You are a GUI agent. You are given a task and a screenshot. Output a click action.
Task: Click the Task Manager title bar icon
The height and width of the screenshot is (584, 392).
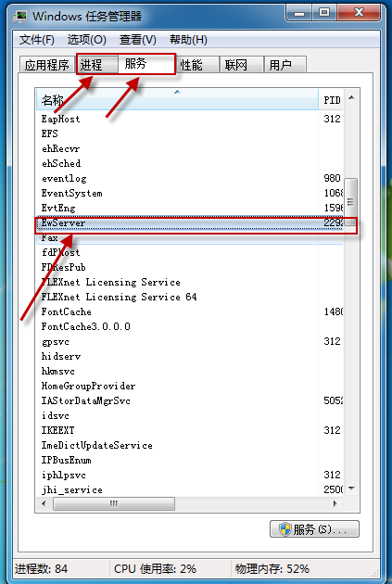pyautogui.click(x=20, y=17)
